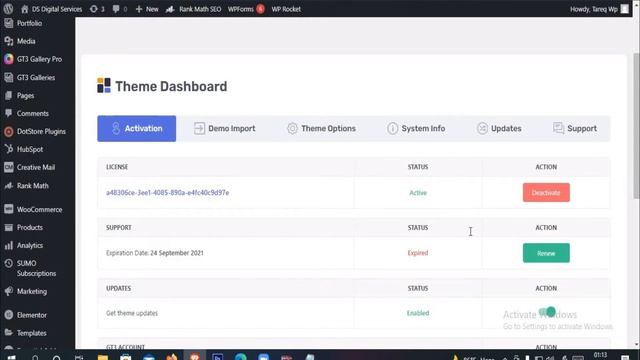Open WPForms in the admin bar
640x360 pixels.
click(x=246, y=9)
